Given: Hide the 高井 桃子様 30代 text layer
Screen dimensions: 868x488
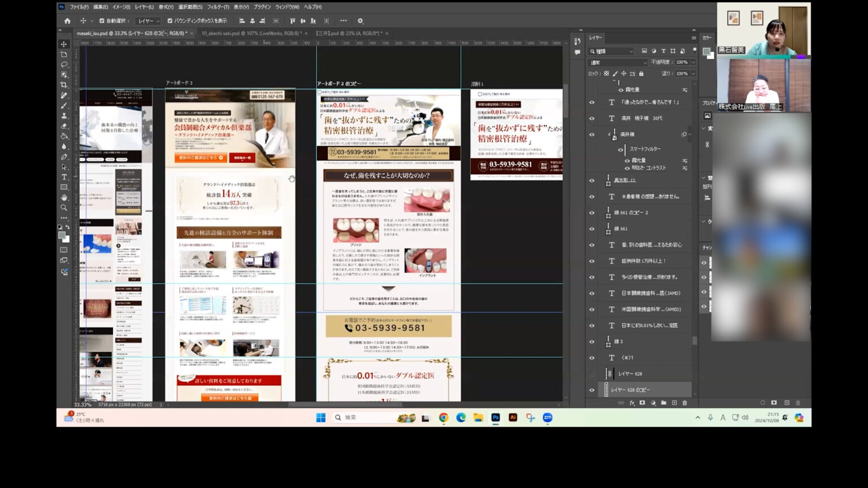Looking at the screenshot, I should [x=592, y=119].
